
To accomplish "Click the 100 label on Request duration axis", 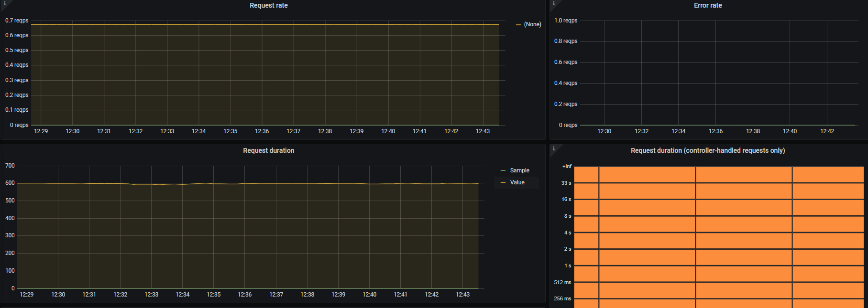I will [10, 271].
